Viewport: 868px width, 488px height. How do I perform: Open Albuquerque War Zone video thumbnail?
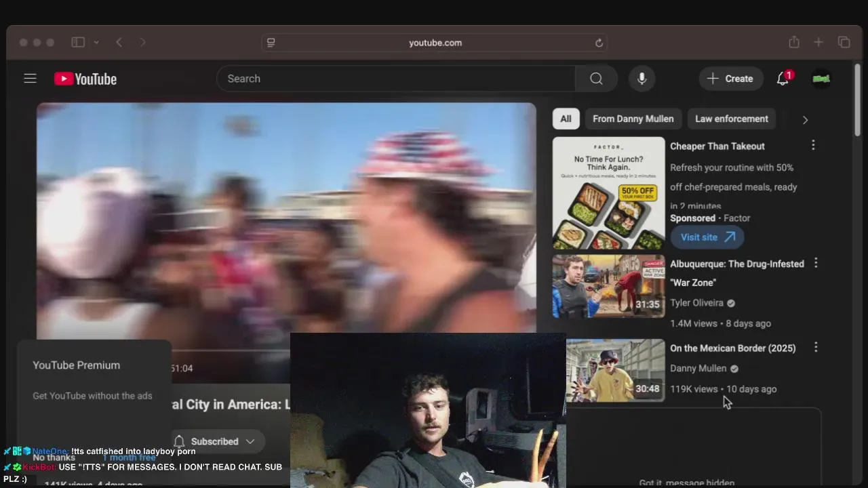609,287
